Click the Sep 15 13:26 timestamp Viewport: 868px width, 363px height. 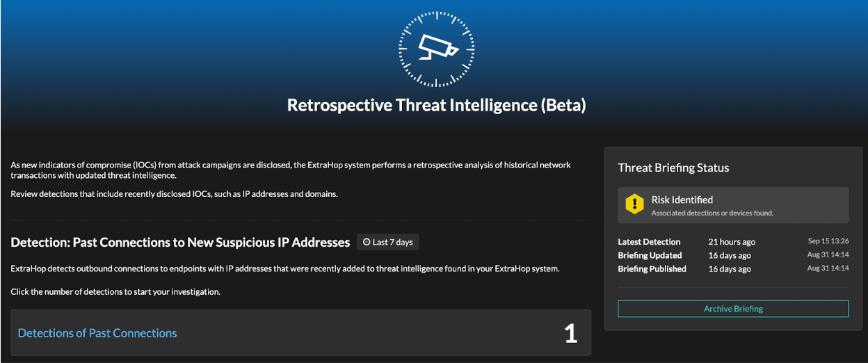(x=828, y=241)
